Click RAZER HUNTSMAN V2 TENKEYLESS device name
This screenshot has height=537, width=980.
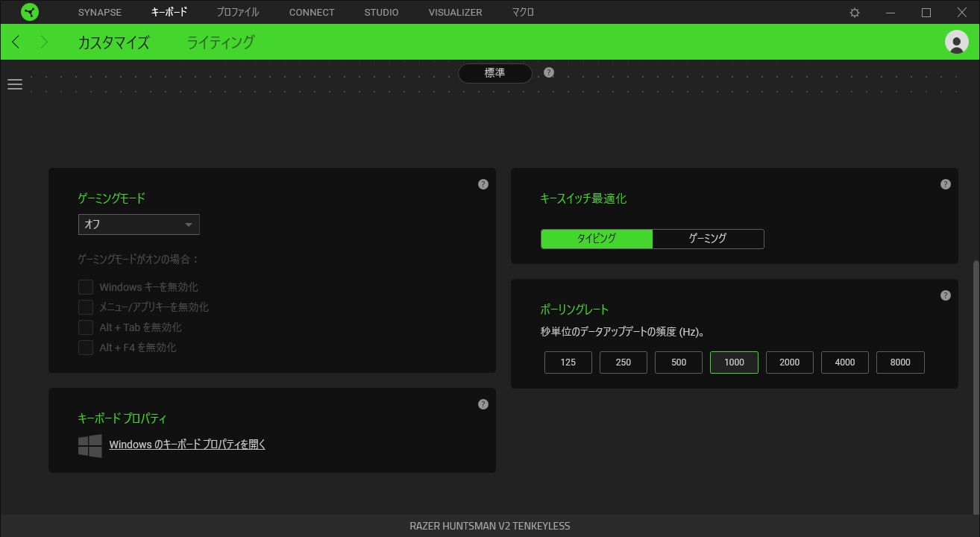[x=490, y=526]
